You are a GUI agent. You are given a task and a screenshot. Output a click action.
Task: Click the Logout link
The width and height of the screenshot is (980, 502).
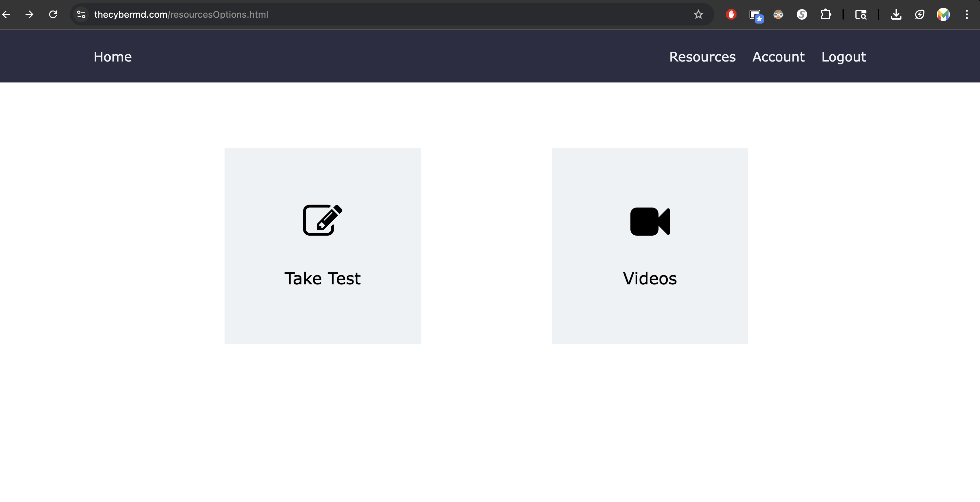844,57
